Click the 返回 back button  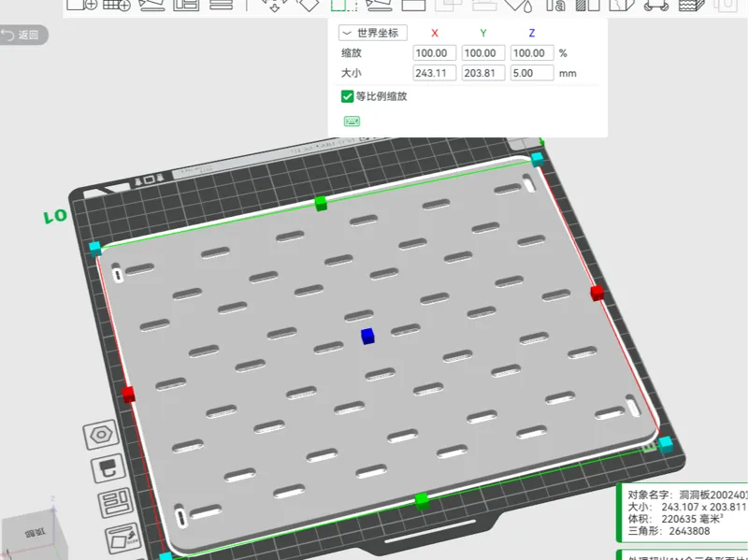click(x=24, y=35)
